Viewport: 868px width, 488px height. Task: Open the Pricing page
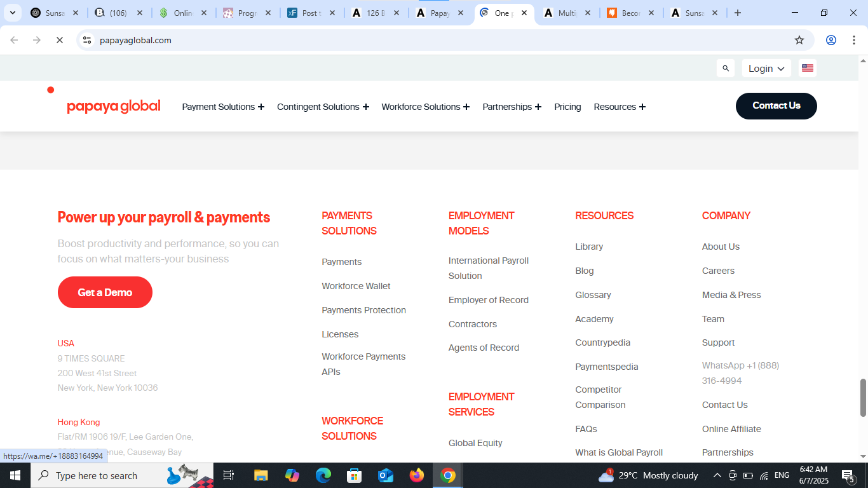pyautogui.click(x=567, y=107)
